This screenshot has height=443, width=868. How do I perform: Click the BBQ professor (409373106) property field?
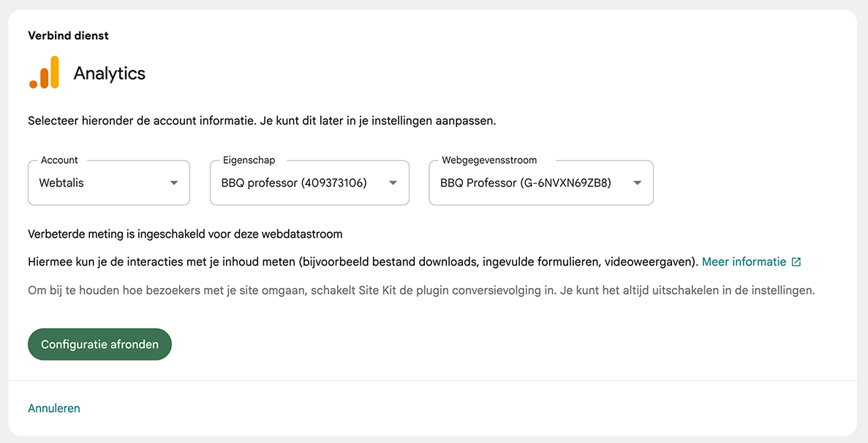pyautogui.click(x=309, y=182)
